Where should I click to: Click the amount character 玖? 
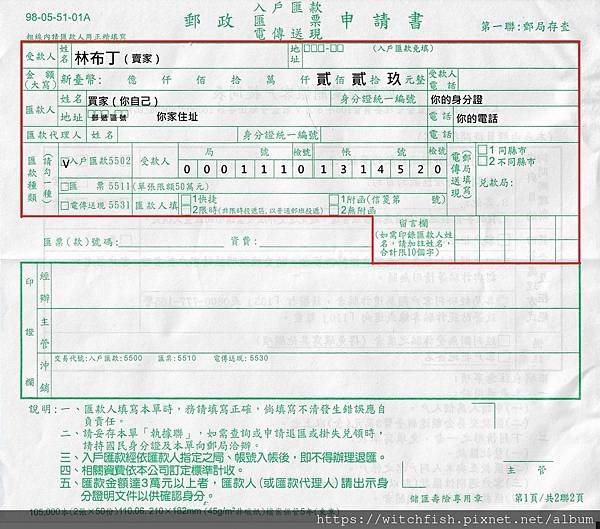tap(394, 79)
